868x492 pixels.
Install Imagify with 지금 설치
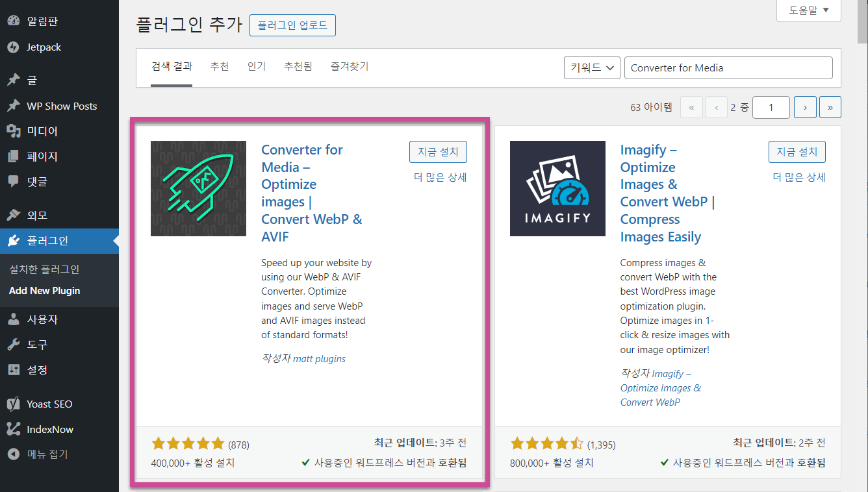[x=797, y=152]
